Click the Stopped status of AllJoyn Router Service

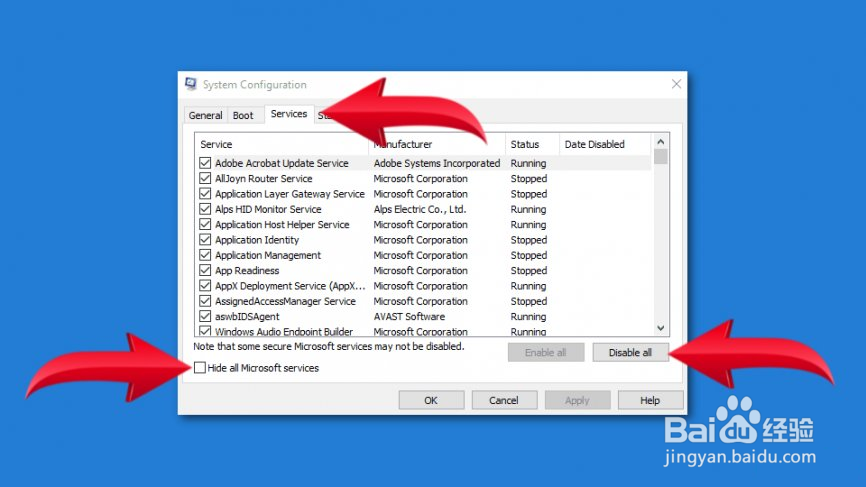529,178
